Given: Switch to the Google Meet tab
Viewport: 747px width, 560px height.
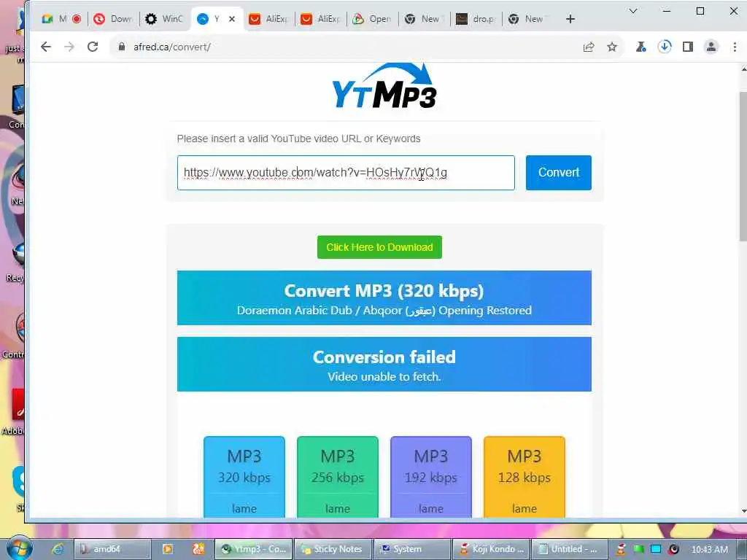Looking at the screenshot, I should (61, 19).
